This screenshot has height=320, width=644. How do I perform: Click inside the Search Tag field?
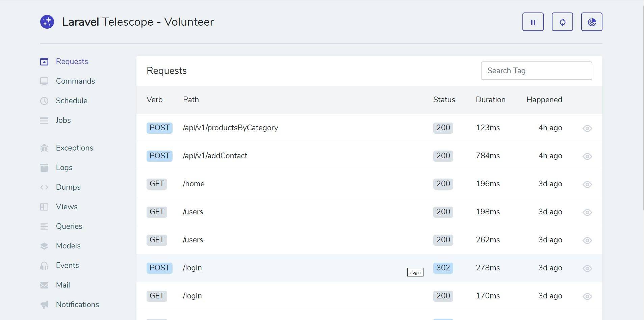point(536,71)
